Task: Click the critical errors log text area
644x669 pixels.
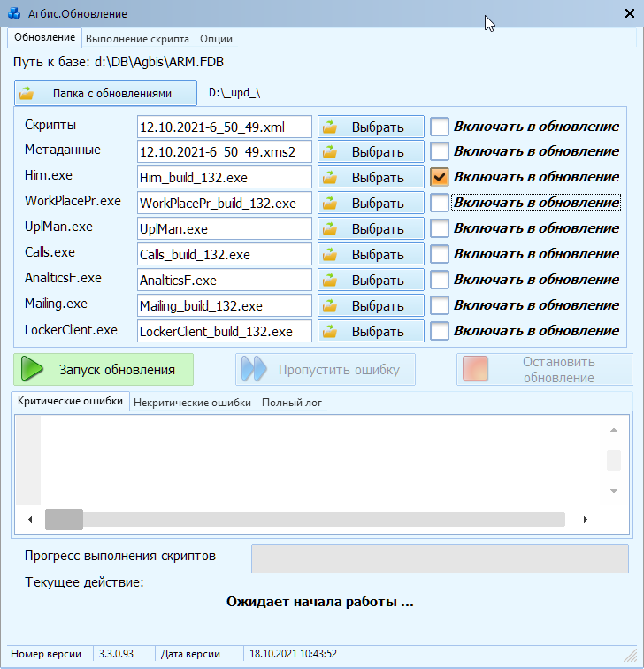Action: pyautogui.click(x=324, y=461)
